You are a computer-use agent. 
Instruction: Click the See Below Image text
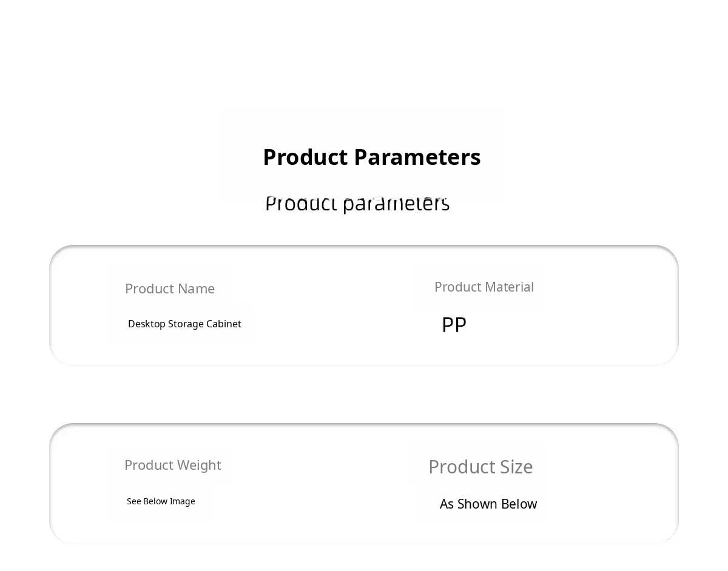161,501
